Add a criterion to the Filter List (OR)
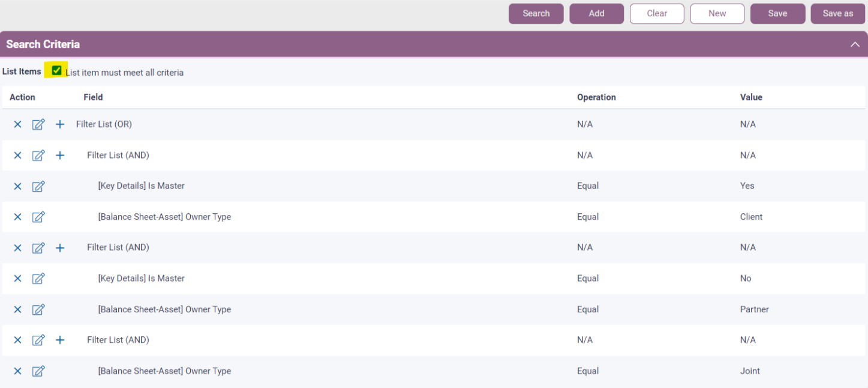The image size is (868, 388). click(59, 124)
